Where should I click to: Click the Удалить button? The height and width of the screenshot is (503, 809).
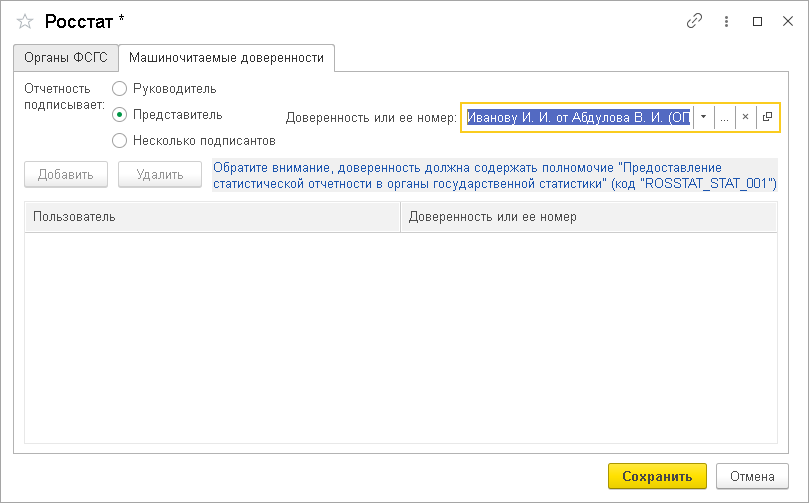click(160, 175)
